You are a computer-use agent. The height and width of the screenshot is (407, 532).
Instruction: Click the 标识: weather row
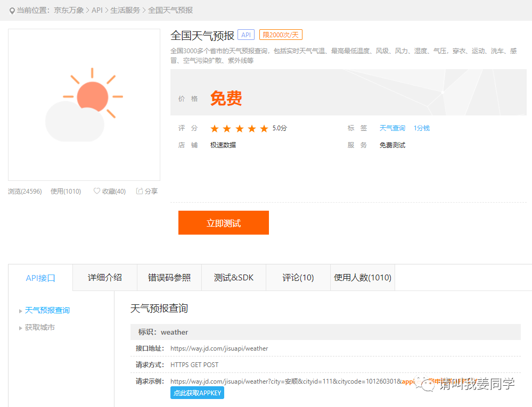325,332
